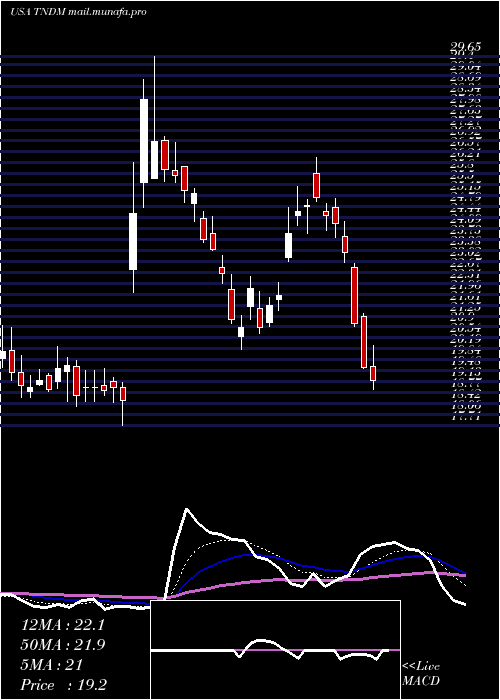
Task: Click the MACD inset histogram panel
Action: coord(275,650)
